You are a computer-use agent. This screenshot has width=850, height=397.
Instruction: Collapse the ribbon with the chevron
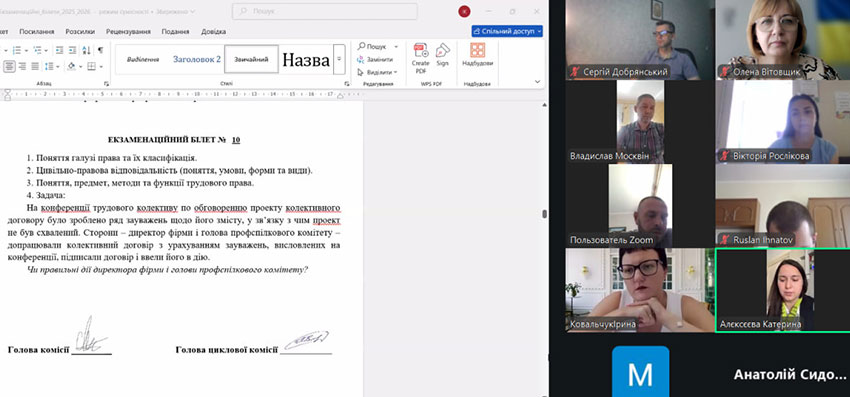click(x=537, y=82)
